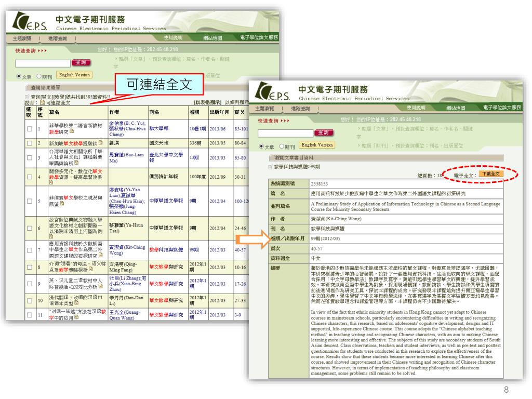Image resolution: width=532 pixels, height=399 pixels.
Task: Open full-text icon for row 9 article
Action: click(x=100, y=286)
